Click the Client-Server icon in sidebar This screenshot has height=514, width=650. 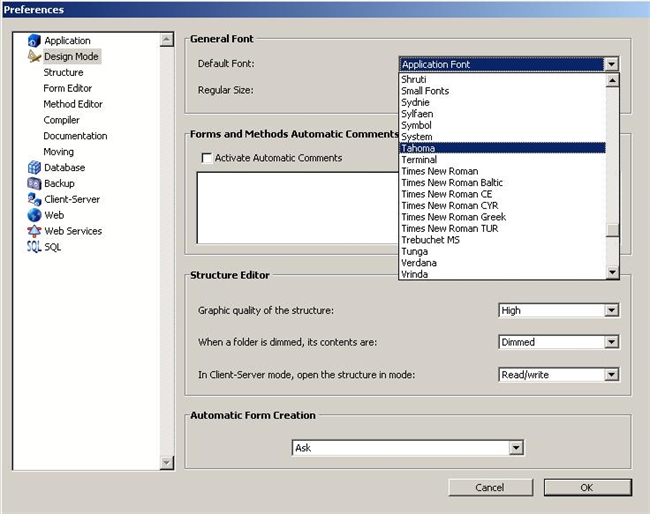pyautogui.click(x=34, y=199)
